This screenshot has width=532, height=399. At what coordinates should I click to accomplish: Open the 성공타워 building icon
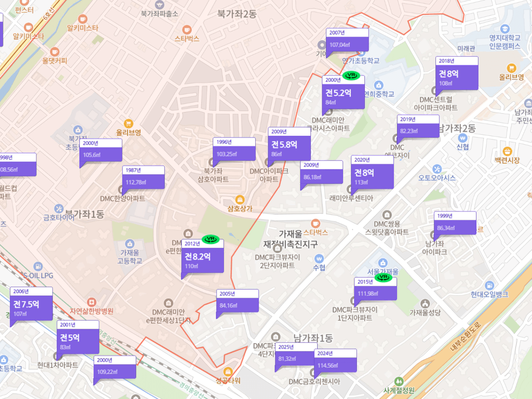pyautogui.click(x=228, y=371)
